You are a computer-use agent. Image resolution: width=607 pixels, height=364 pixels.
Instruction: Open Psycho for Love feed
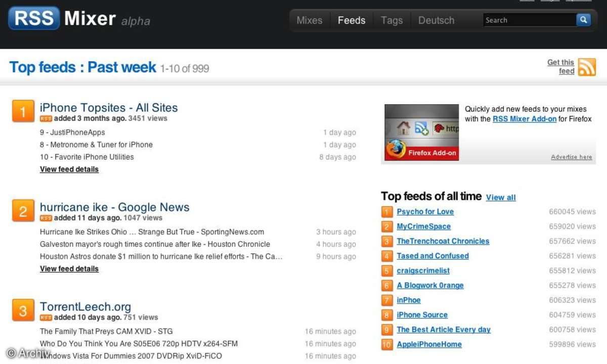coord(425,212)
